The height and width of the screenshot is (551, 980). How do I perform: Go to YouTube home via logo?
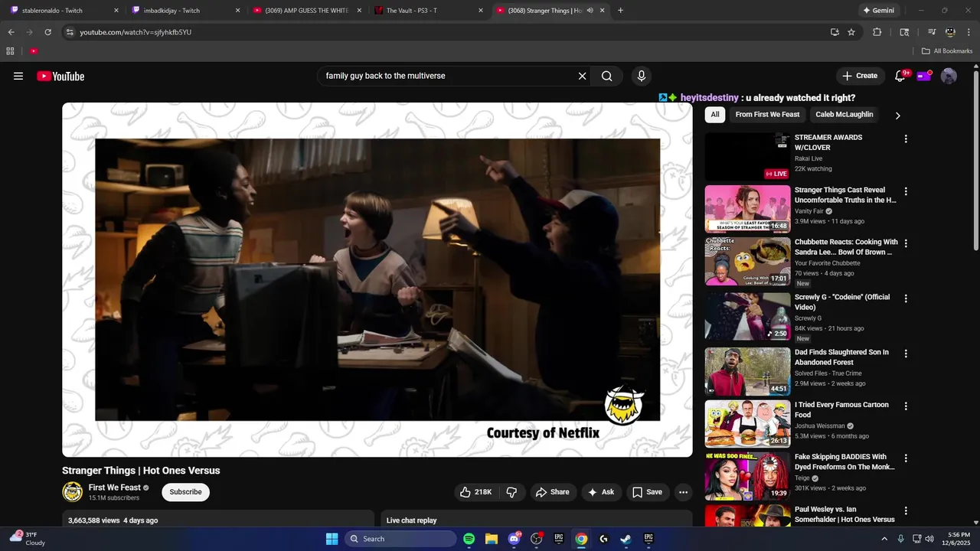click(x=60, y=76)
